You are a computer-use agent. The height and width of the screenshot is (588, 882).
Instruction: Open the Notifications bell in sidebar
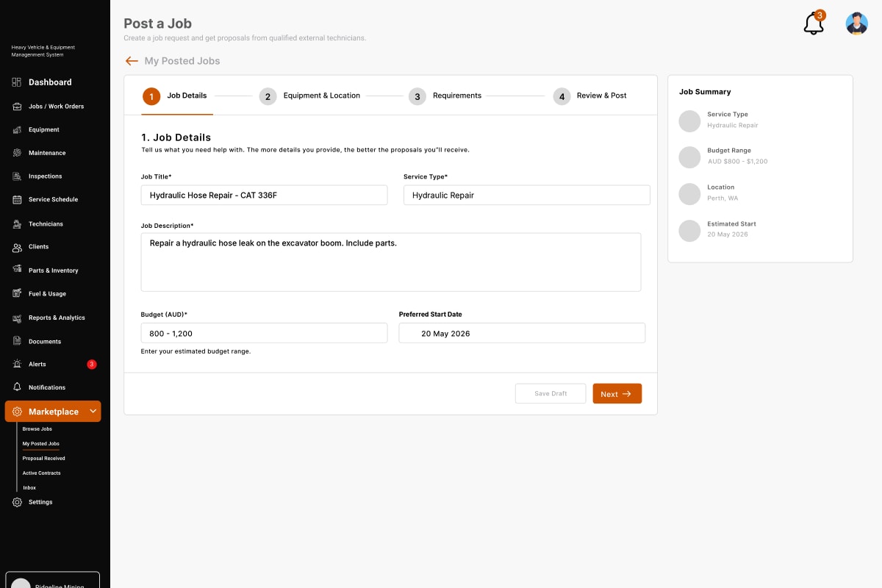(x=17, y=387)
